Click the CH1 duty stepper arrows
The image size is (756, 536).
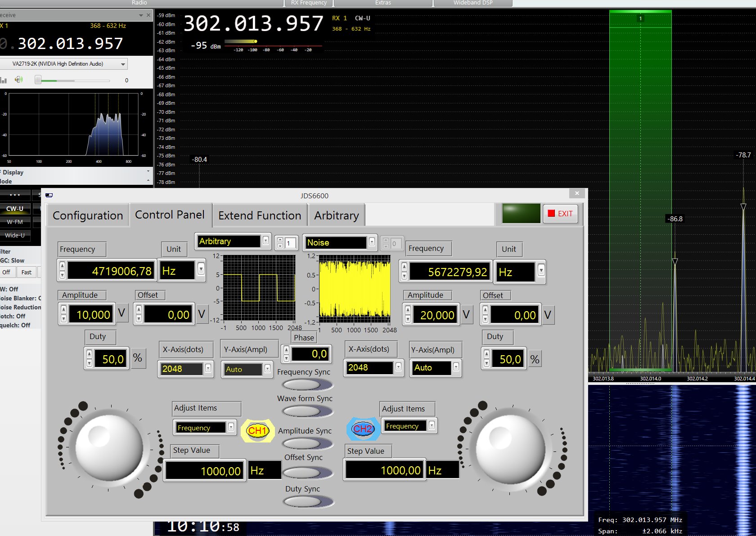click(x=89, y=358)
